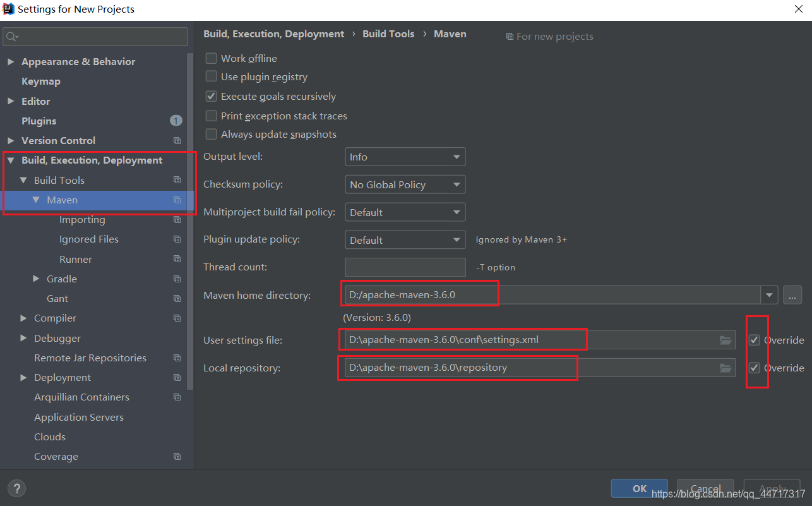Toggle Override for Local repository
Image resolution: width=812 pixels, height=506 pixels.
(x=755, y=368)
